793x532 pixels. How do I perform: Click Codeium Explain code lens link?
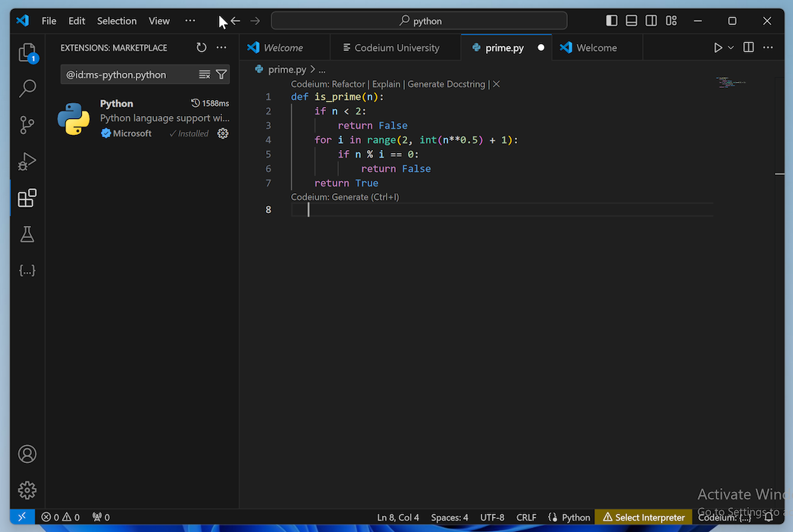[386, 84]
